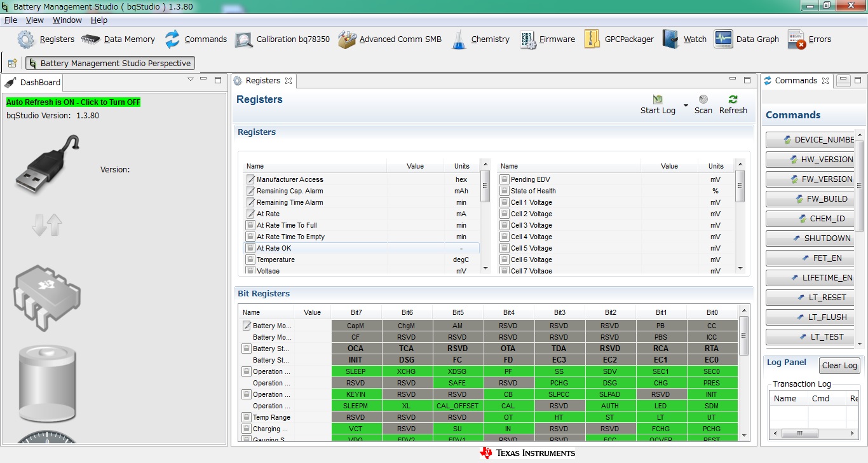Turn off Auto Refresh in DashBoard
This screenshot has height=463, width=868.
click(73, 102)
